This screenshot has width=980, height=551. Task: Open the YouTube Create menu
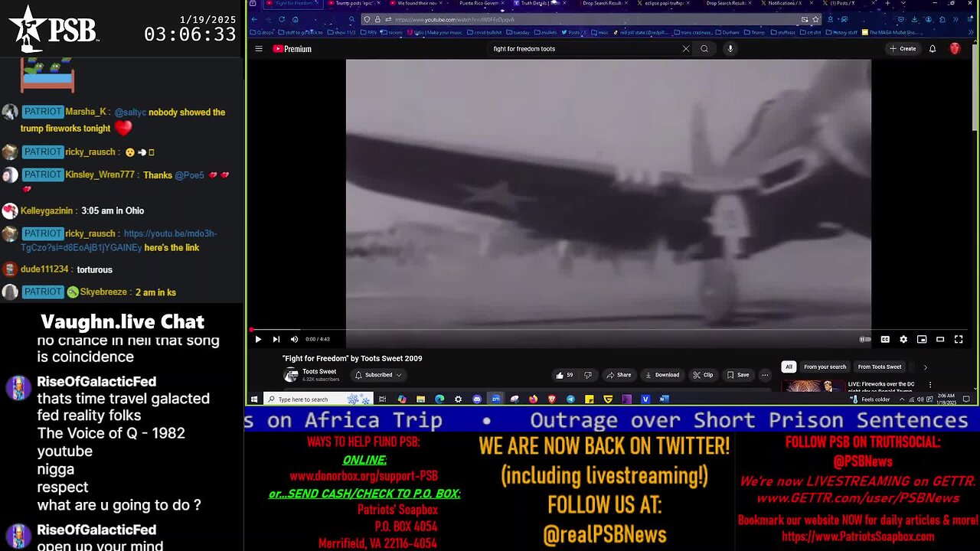903,49
